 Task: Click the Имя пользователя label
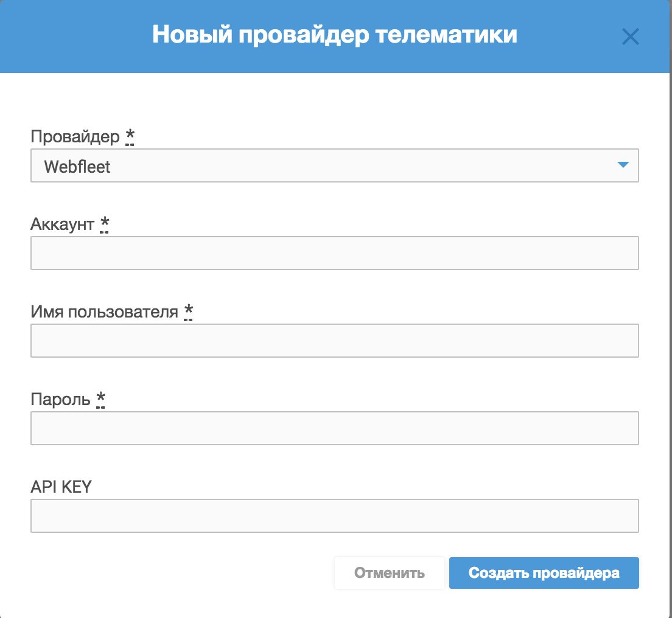click(104, 312)
